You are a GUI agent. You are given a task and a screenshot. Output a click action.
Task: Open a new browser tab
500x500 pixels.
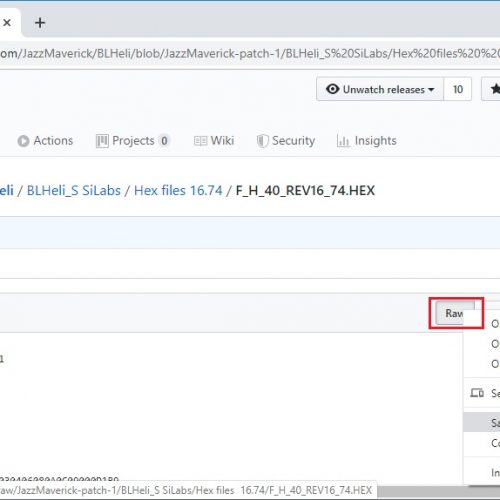40,23
